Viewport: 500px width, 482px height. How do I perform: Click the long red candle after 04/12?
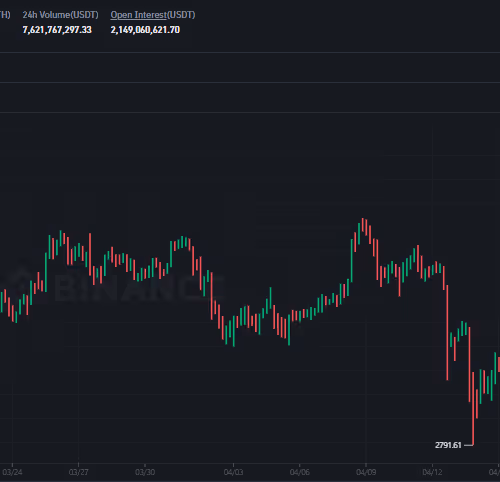(x=447, y=333)
